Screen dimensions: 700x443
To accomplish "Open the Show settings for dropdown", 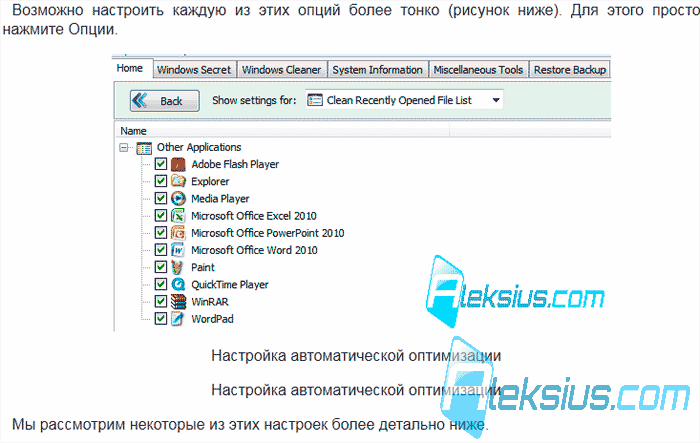I will 404,100.
